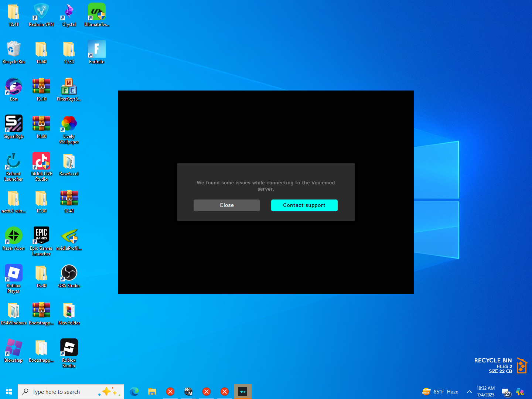Launch Microsoft Edge from the taskbar
Screen dimensions: 532x399
(134, 392)
